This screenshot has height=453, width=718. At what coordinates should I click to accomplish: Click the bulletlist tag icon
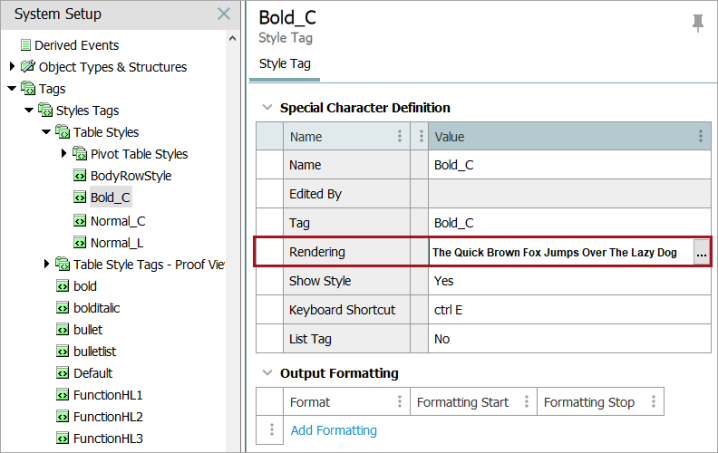point(62,351)
